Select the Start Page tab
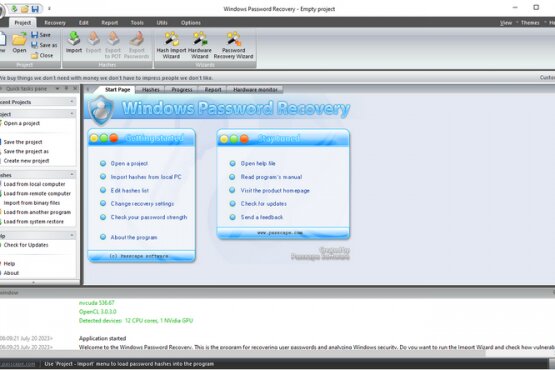The image size is (555, 370). pyautogui.click(x=118, y=90)
